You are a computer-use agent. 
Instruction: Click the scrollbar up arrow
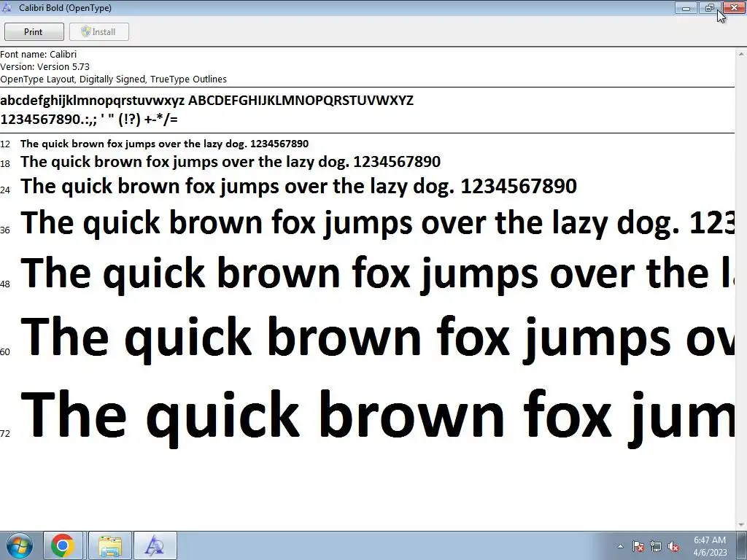pyautogui.click(x=741, y=52)
